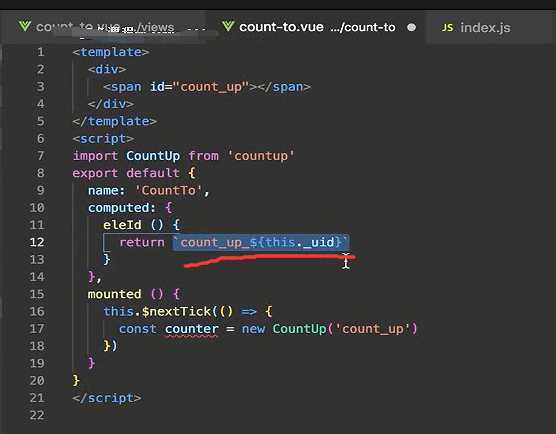Image resolution: width=556 pixels, height=434 pixels.
Task: Click the 'count_up' string argument on line 17
Action: (373, 329)
